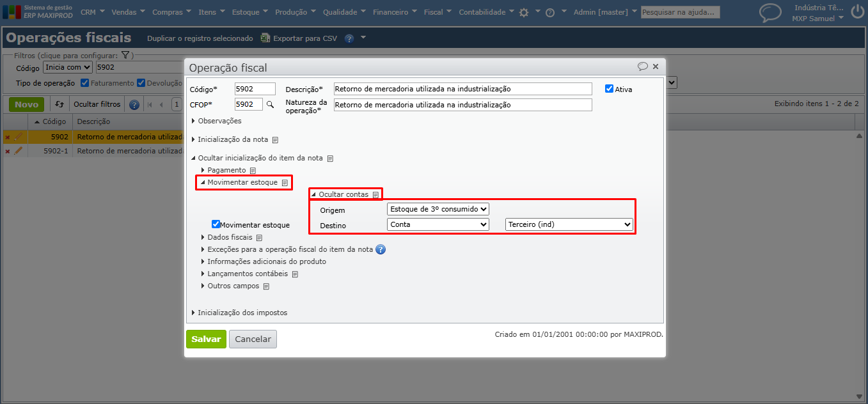This screenshot has height=404, width=868.
Task: Expand the Pagamento section
Action: 223,170
